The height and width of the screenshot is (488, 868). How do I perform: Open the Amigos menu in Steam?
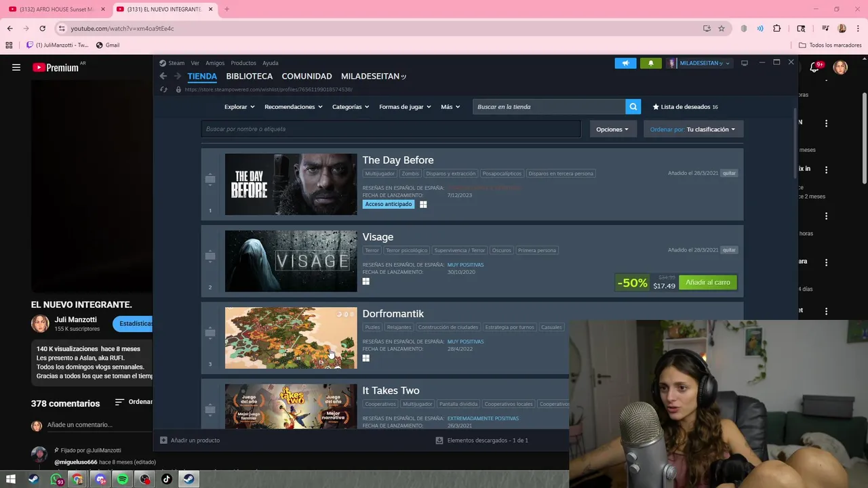coord(215,63)
